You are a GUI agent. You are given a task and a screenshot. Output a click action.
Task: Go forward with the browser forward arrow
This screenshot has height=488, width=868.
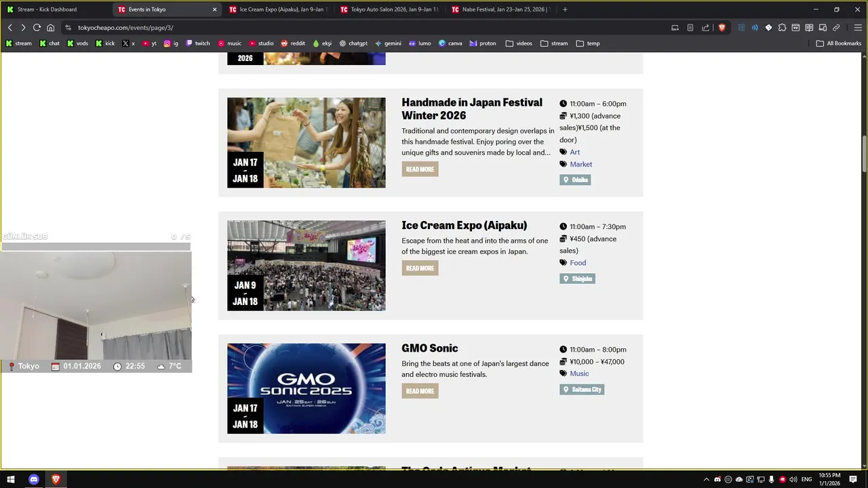point(23,28)
